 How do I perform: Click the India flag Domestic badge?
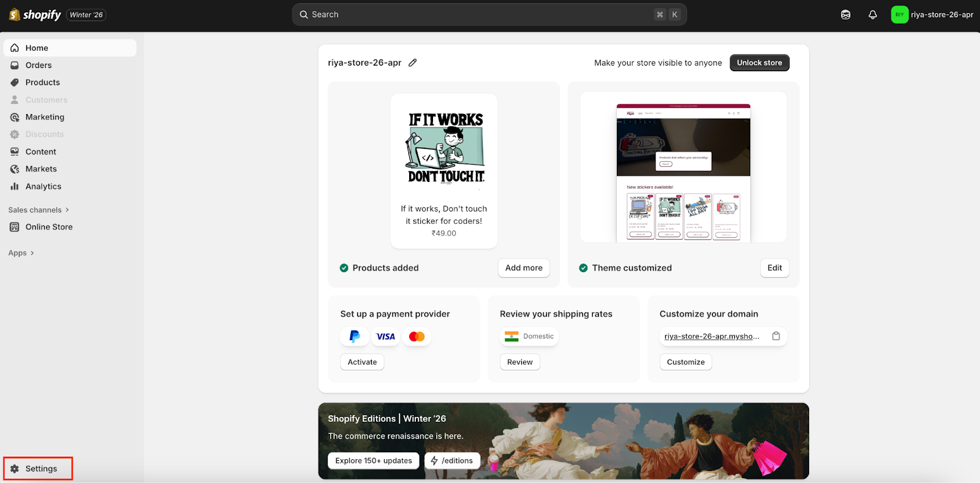pyautogui.click(x=529, y=337)
